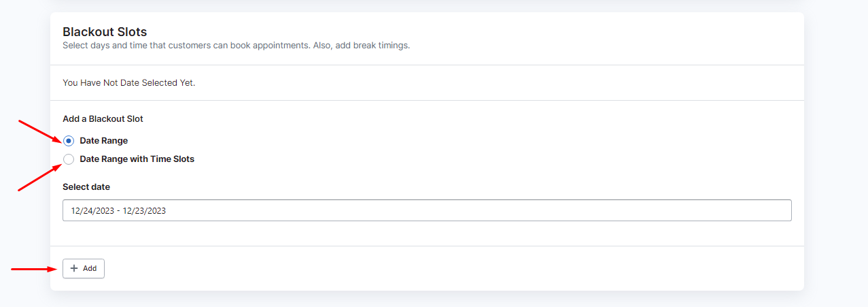Click the Blackout Slots heading

point(105,31)
